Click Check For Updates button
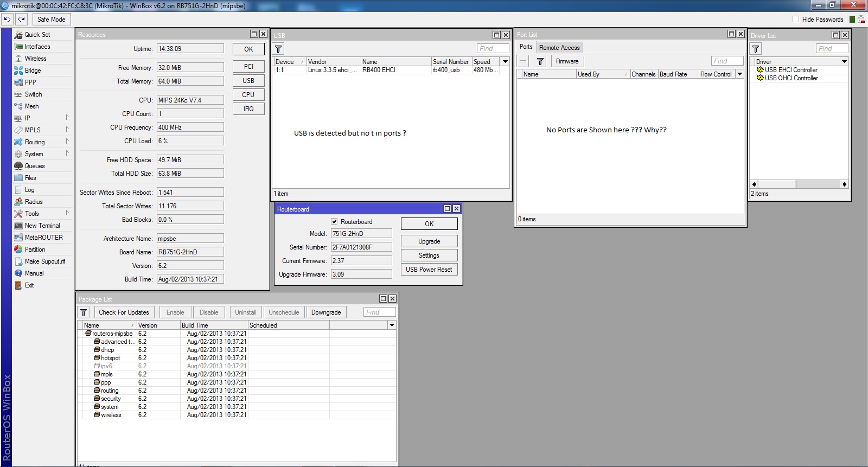 pos(124,312)
